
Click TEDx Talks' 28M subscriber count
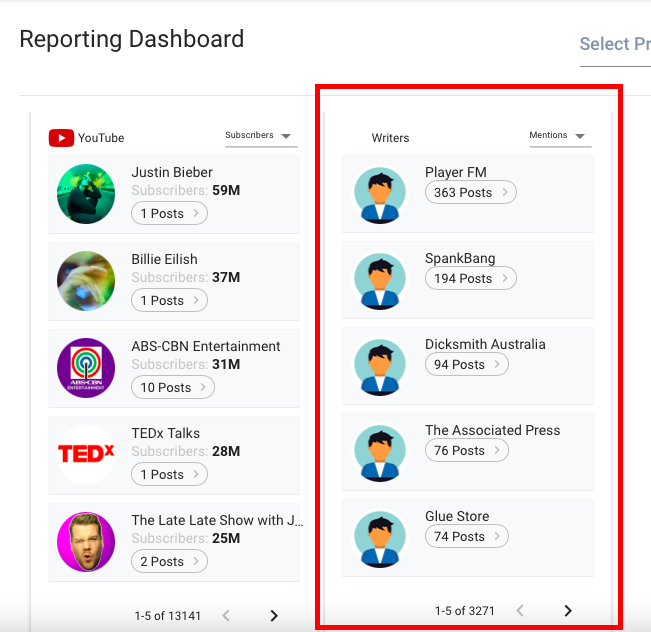pos(226,451)
